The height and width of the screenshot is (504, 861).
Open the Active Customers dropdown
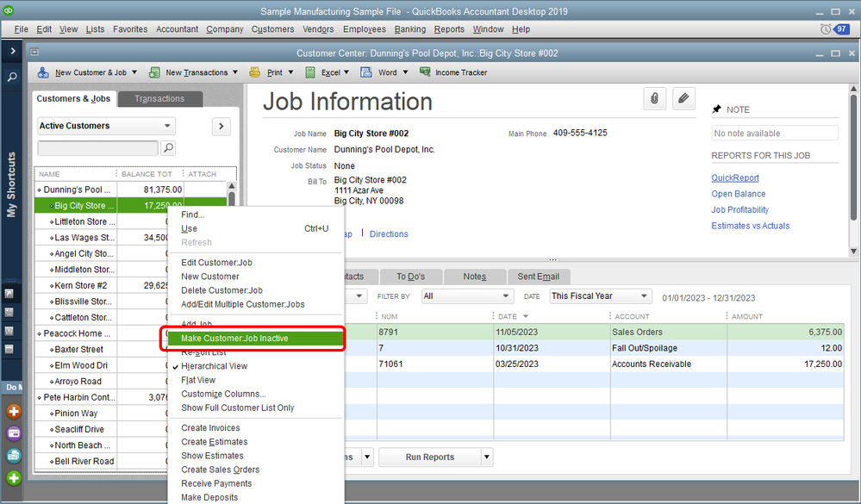(x=106, y=126)
